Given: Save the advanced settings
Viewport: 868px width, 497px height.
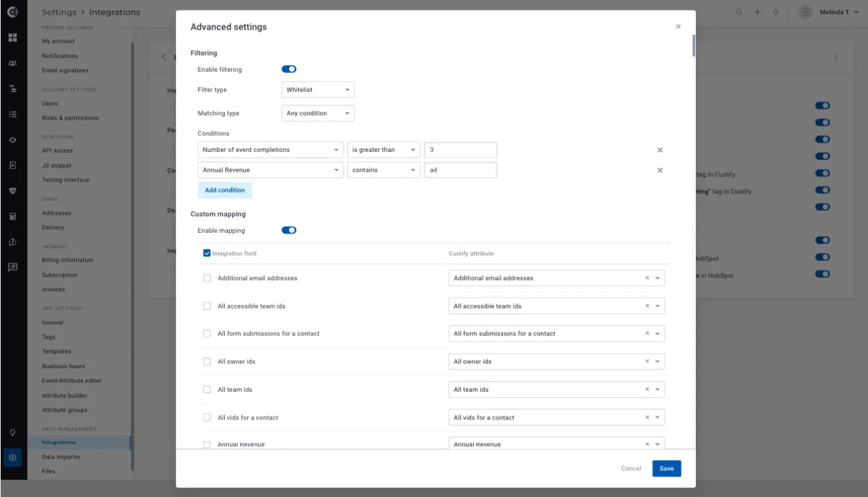Looking at the screenshot, I should [666, 469].
